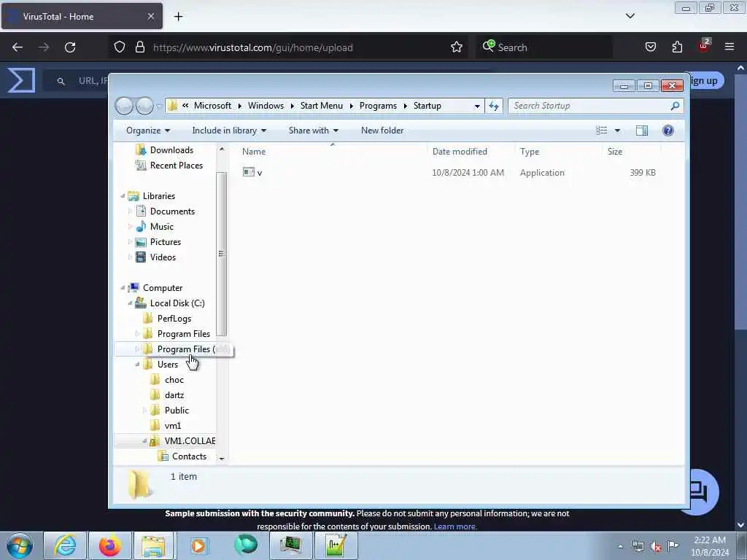The height and width of the screenshot is (560, 747).
Task: Open Firefox extensions puzzle icon
Action: click(677, 47)
